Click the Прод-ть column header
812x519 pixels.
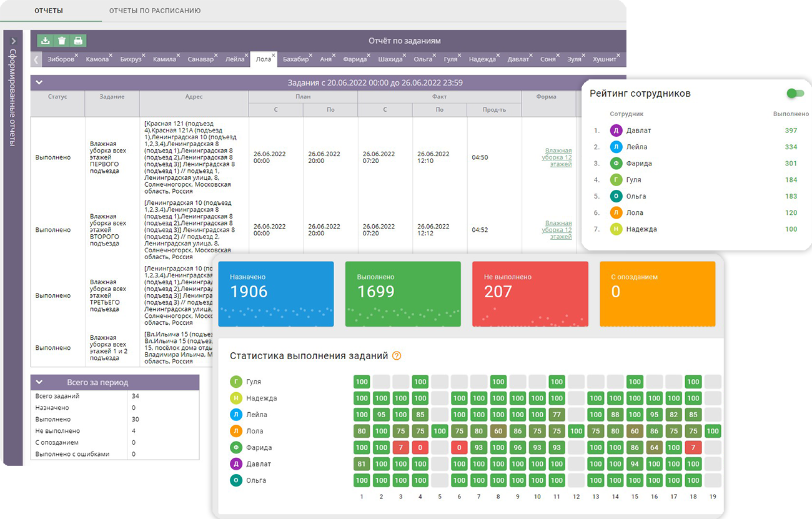tap(494, 109)
